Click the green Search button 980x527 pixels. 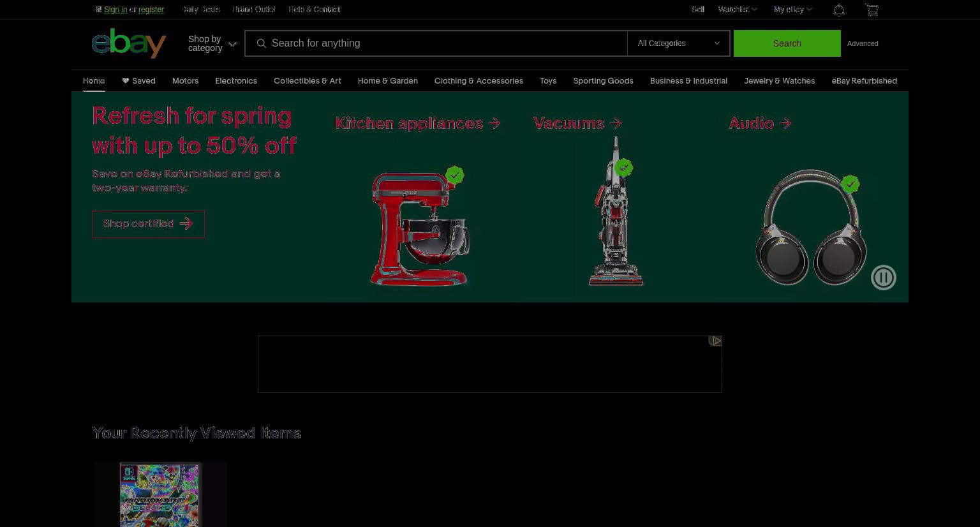787,43
